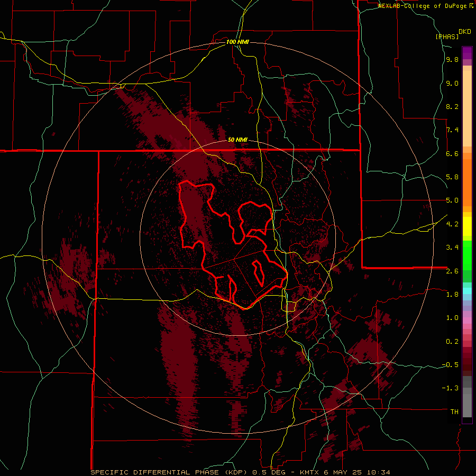This screenshot has height=476, width=476.
Task: Click the pink swatch near 1.0
Action: pos(467,321)
